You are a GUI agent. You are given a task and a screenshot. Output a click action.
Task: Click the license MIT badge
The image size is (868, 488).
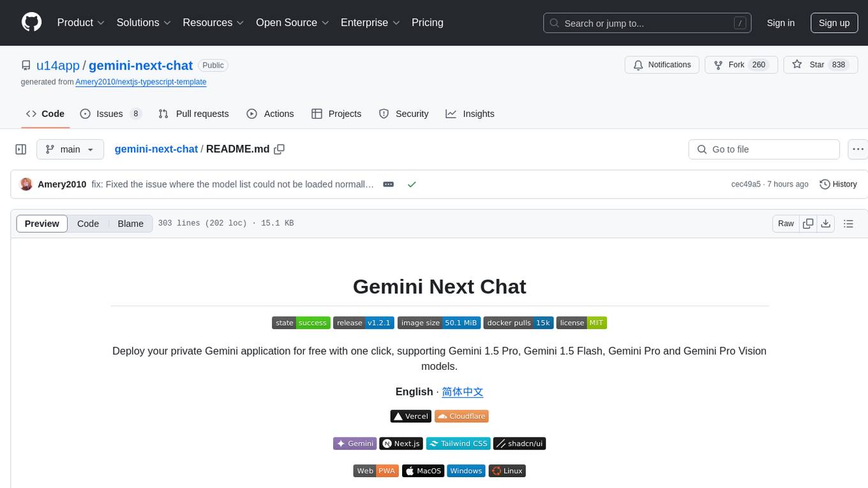point(581,323)
